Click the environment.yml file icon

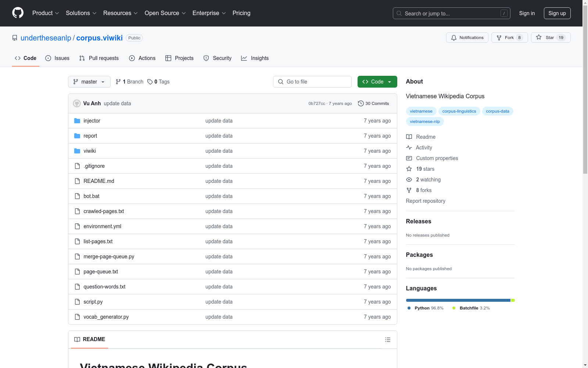pos(77,226)
